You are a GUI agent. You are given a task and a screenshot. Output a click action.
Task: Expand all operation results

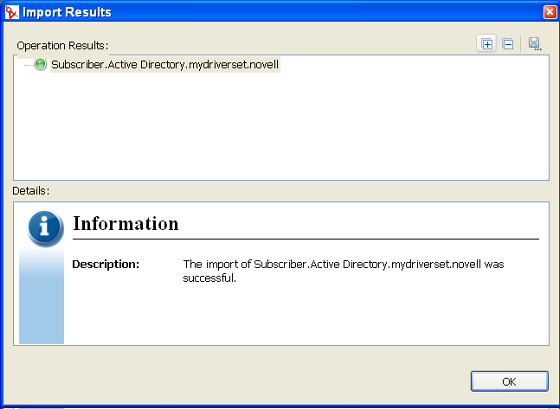coord(486,44)
